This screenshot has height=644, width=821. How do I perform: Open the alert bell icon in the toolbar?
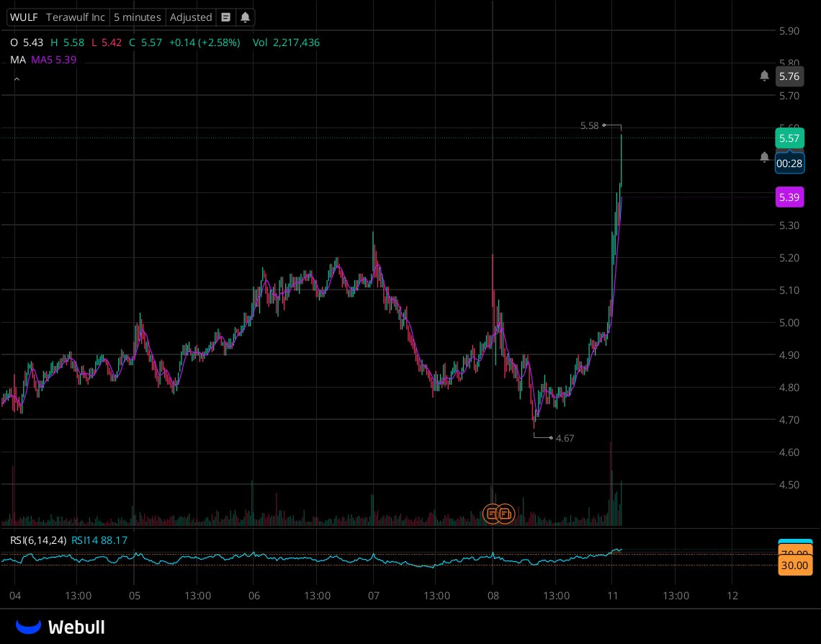(246, 17)
